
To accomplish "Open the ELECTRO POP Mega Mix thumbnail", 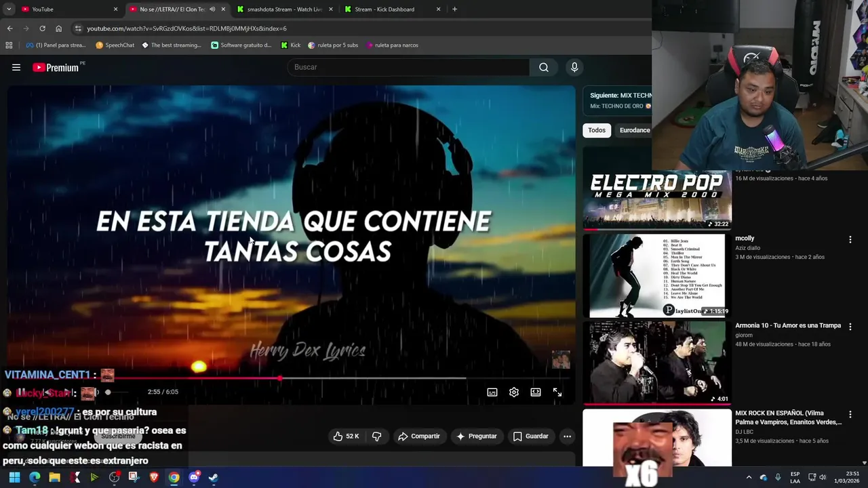I will [x=657, y=201].
